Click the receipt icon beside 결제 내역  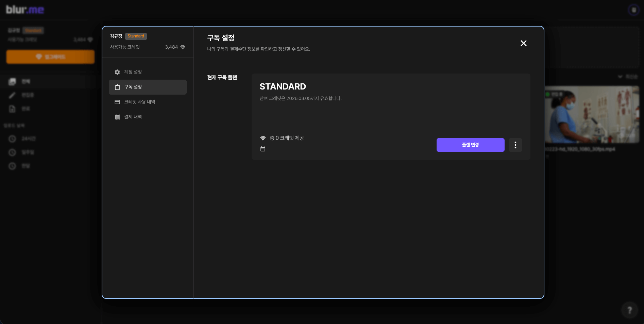point(117,117)
